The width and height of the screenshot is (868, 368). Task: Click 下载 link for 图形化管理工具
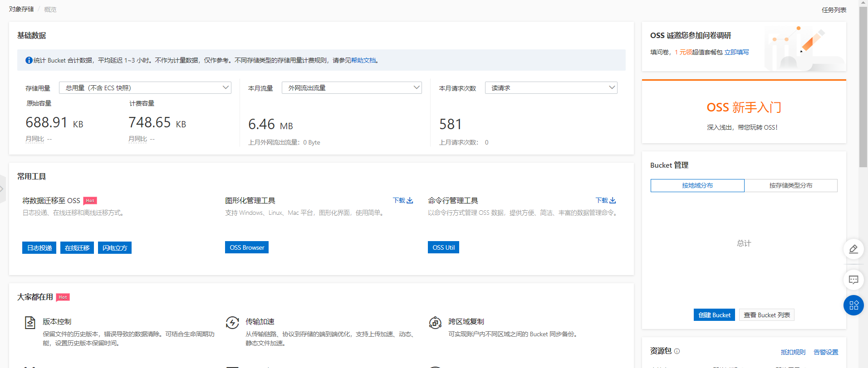(x=399, y=200)
